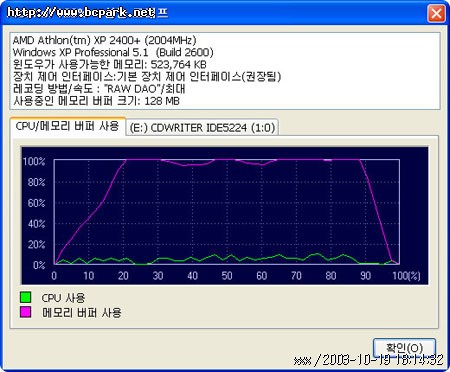450x372 pixels.
Task: Select the 128 MB buffer size line
Action: point(96,101)
